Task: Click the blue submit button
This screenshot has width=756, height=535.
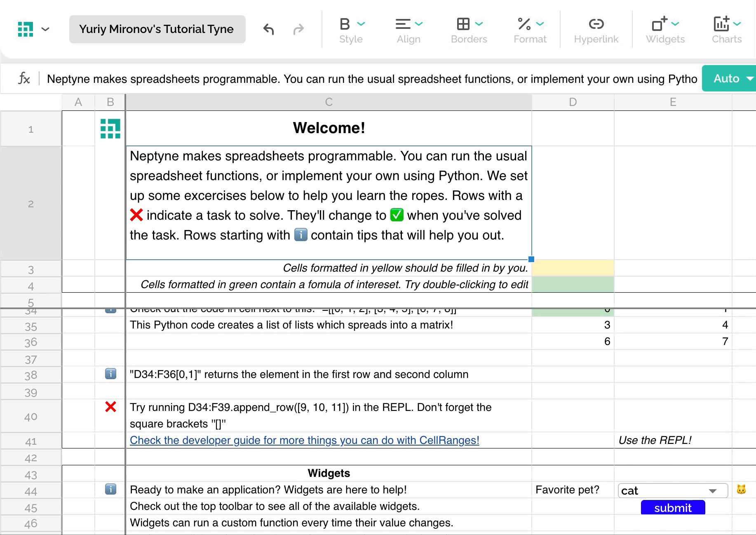Action: (673, 507)
